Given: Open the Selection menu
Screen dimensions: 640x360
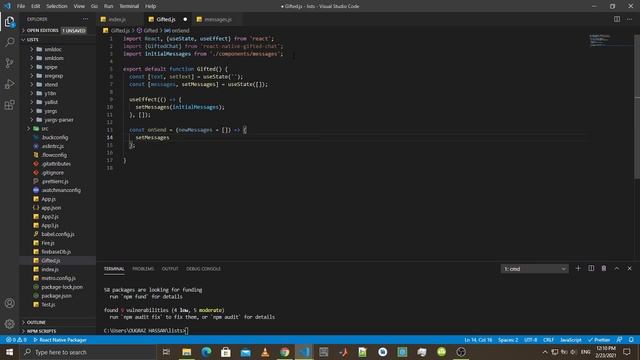Looking at the screenshot, I should tap(57, 6).
